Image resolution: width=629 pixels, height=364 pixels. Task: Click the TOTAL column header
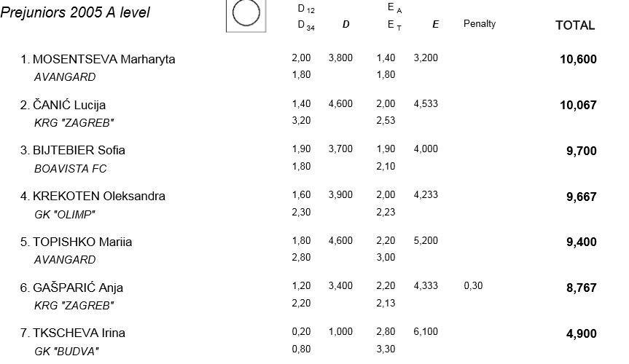pyautogui.click(x=575, y=25)
